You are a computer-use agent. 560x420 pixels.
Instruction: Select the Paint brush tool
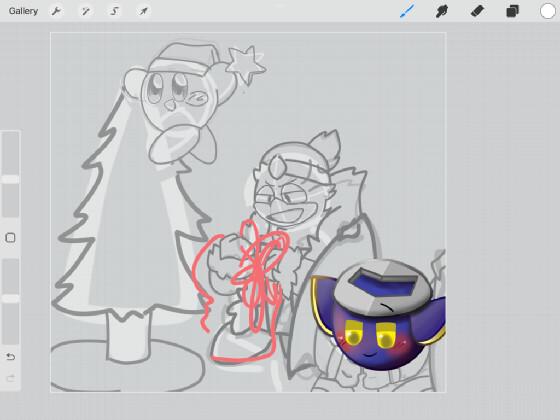(407, 11)
